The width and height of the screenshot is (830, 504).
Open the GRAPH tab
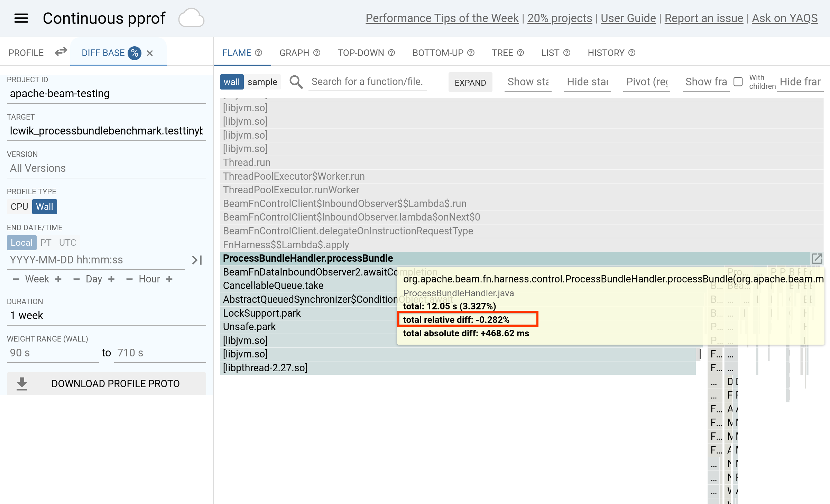(294, 53)
